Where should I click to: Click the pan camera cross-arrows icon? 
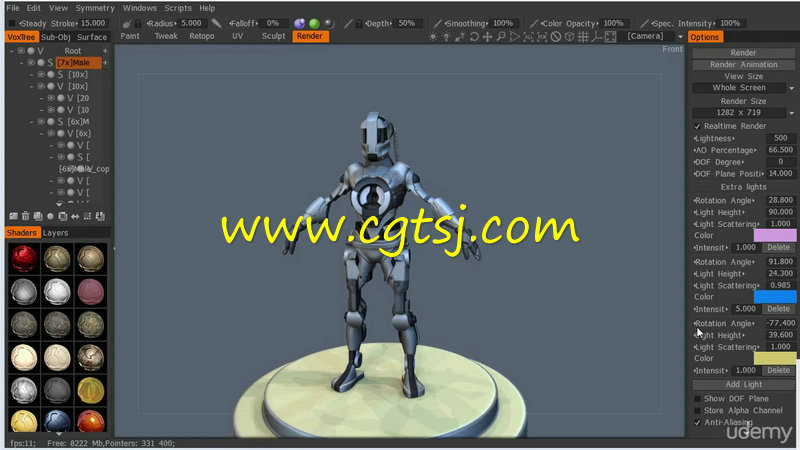pos(487,37)
